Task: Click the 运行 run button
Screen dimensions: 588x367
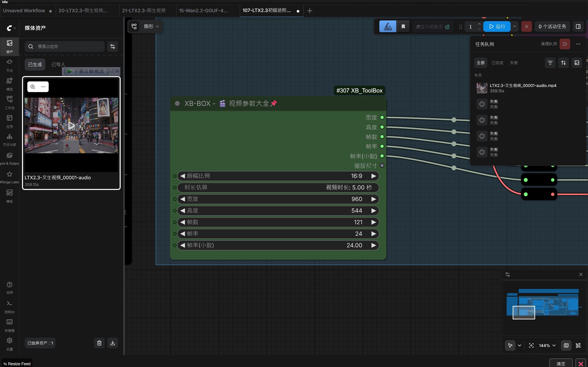Action: coord(497,26)
